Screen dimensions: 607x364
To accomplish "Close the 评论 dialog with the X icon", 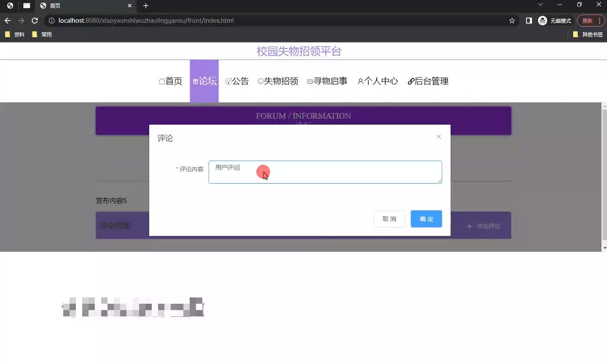I will click(x=439, y=136).
